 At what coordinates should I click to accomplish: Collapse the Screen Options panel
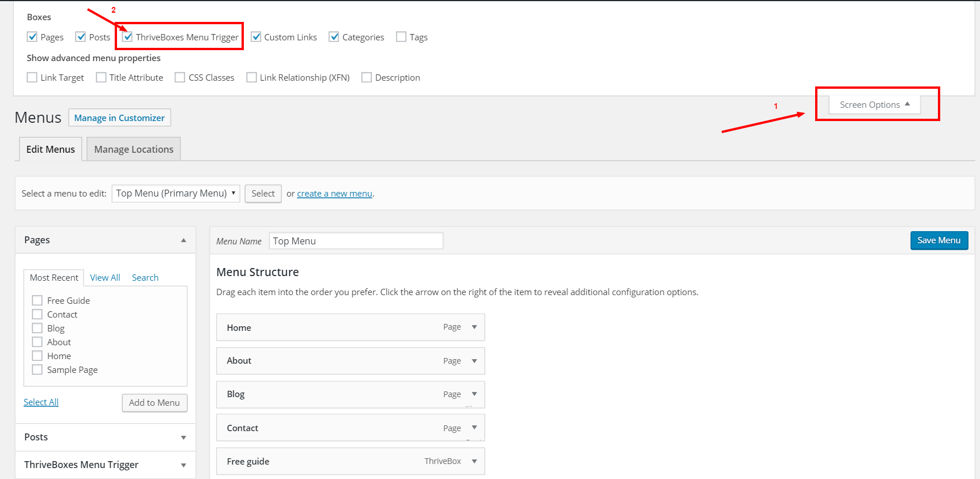point(875,104)
